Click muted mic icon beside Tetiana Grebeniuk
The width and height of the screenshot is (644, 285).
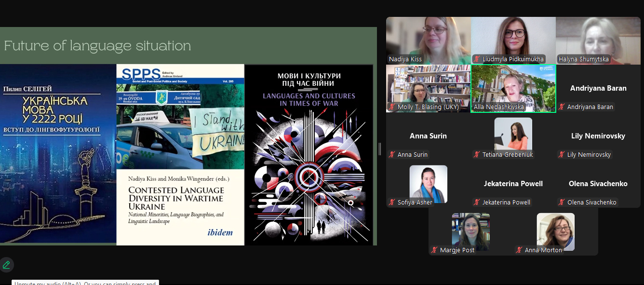pyautogui.click(x=477, y=155)
